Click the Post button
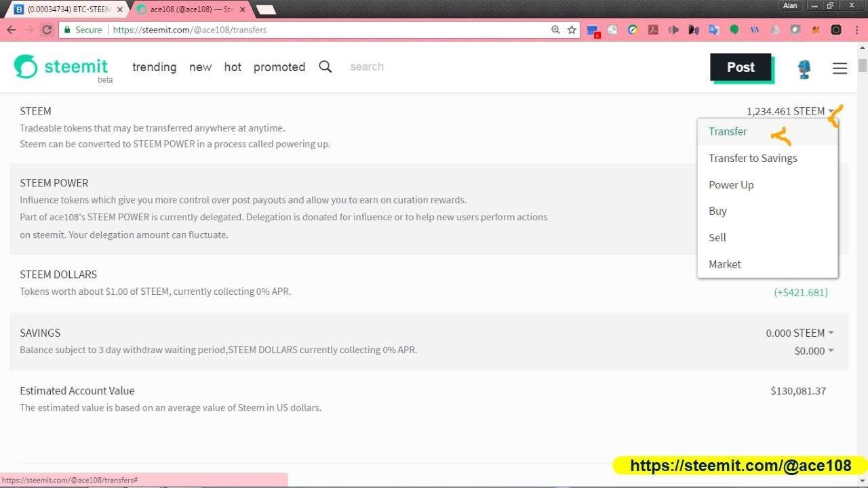This screenshot has width=868, height=488. [741, 67]
